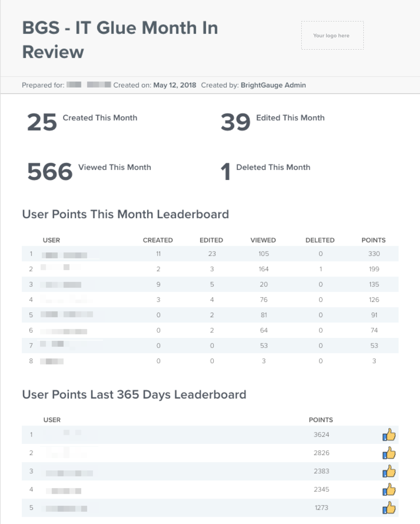The width and height of the screenshot is (420, 524).
Task: Click the 330 points cell in row 1
Action: tap(374, 254)
